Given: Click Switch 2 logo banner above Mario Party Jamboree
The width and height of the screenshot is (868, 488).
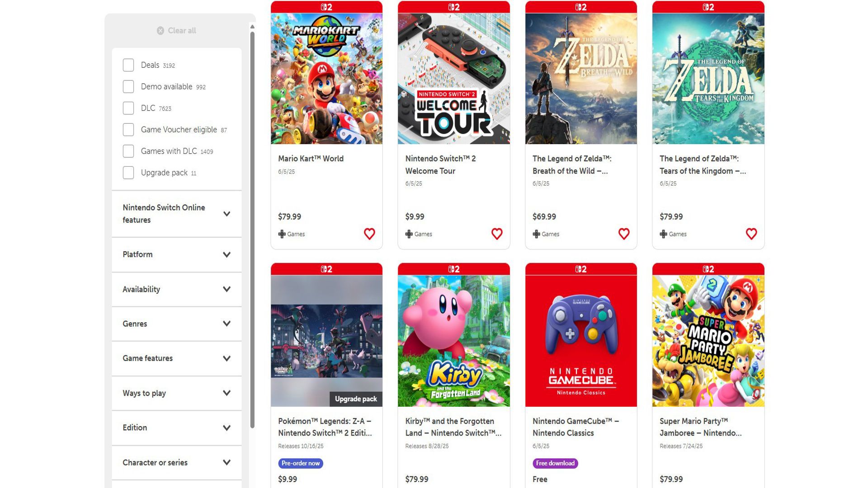Looking at the screenshot, I should click(x=708, y=269).
